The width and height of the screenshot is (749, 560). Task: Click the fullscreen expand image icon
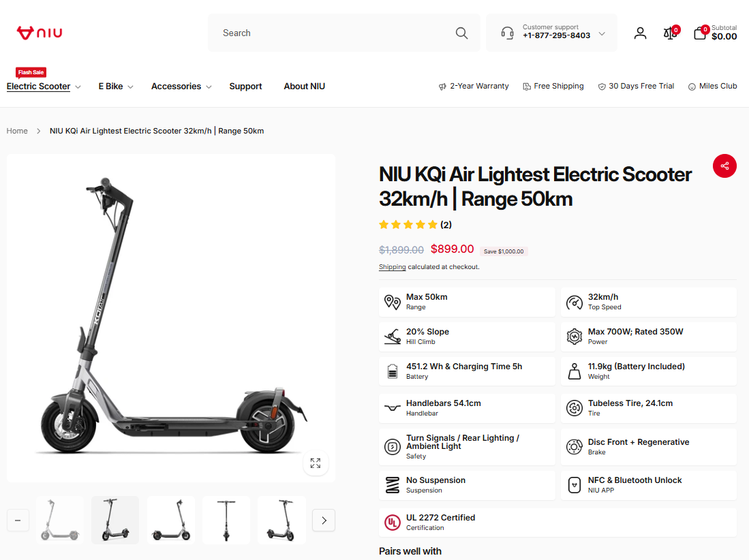(316, 463)
